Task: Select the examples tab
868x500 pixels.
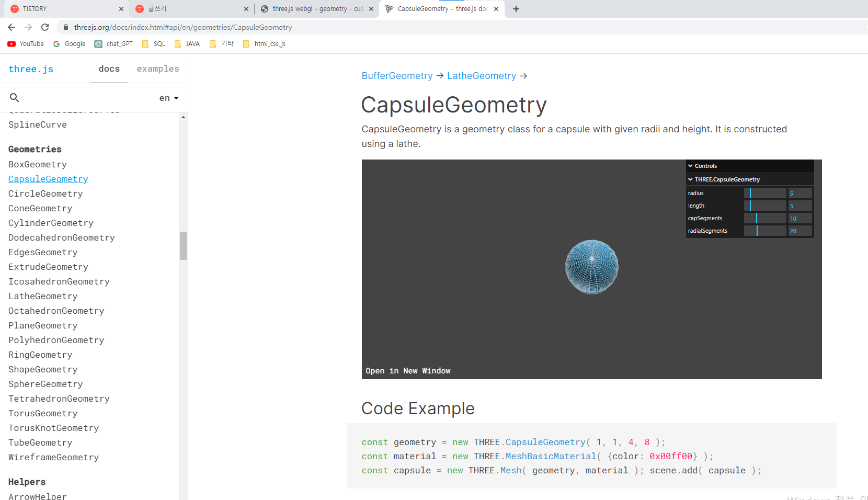Action: [x=158, y=69]
